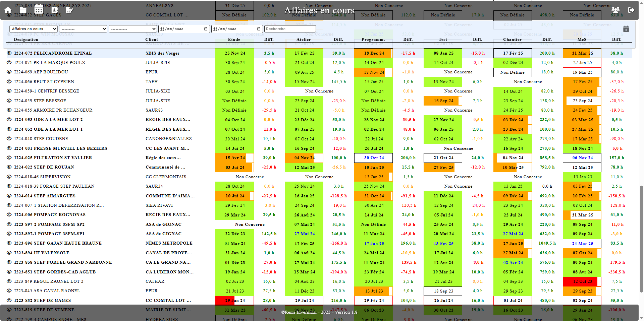Open the contacts address book icon
Viewport: 644px width, 321px height.
(x=54, y=10)
